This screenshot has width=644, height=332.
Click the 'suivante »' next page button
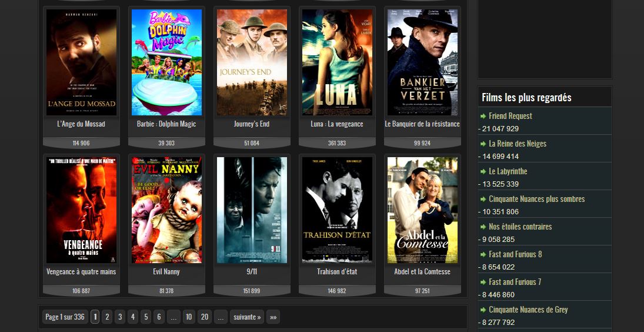[x=247, y=317]
